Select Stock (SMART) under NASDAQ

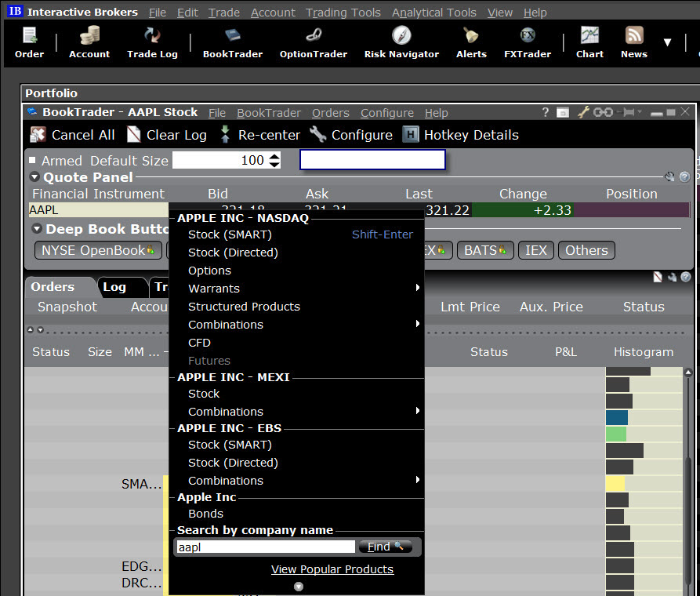(x=296, y=234)
